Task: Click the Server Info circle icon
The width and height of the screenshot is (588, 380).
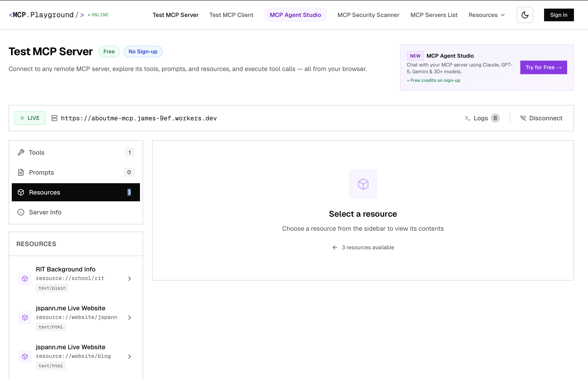Action: tap(21, 212)
